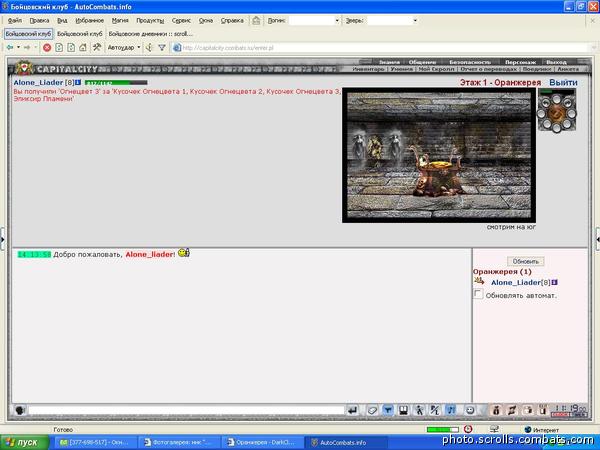Open the Зверь dropdown list
The image size is (600, 450).
click(x=415, y=21)
